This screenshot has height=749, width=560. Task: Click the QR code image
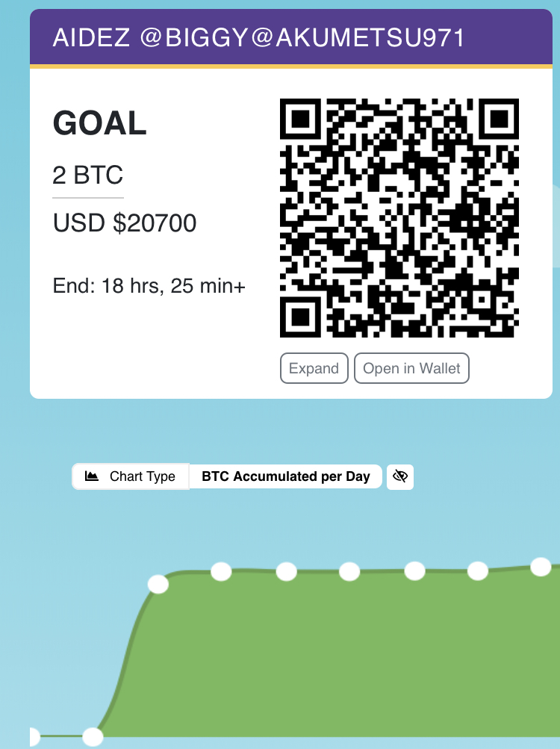(x=399, y=218)
